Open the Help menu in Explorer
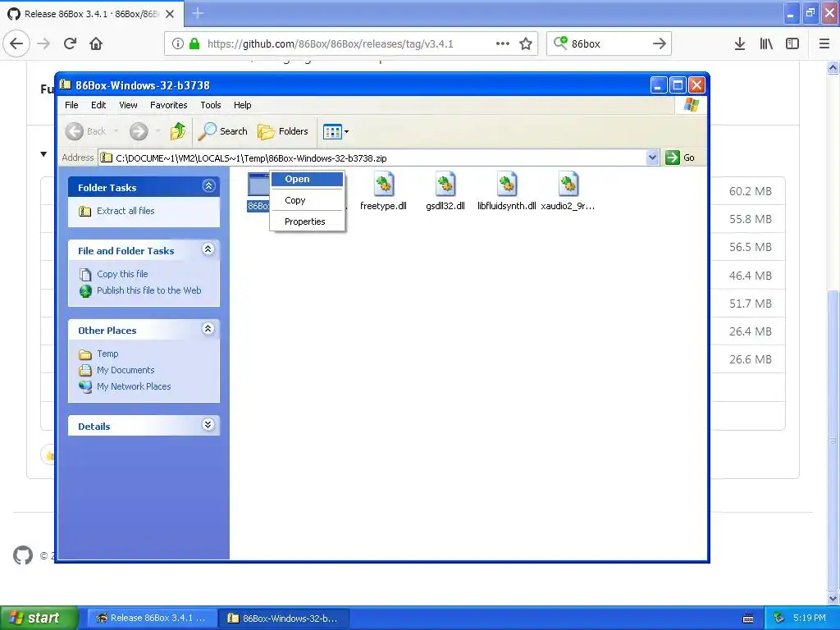840x630 pixels. 242,105
